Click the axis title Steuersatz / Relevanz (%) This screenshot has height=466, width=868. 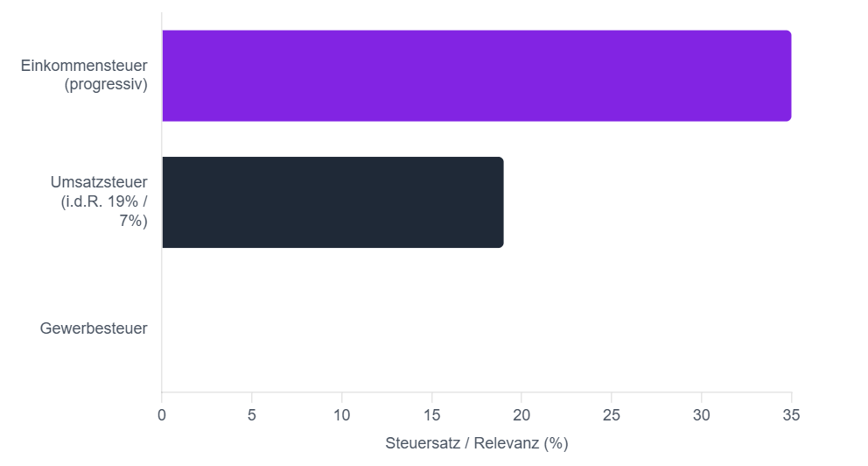[x=477, y=443]
